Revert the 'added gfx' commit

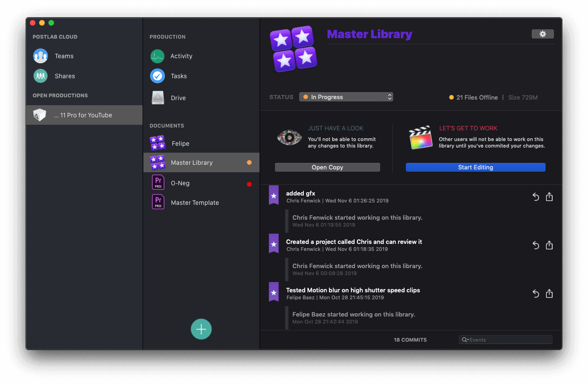point(536,197)
